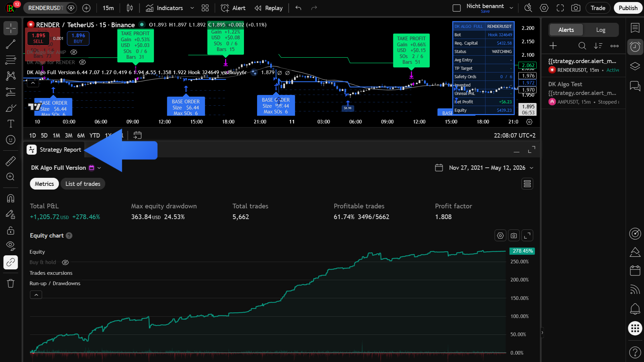Screen dimensions: 644x362
Task: Select the Metrics tab
Action: (44, 184)
